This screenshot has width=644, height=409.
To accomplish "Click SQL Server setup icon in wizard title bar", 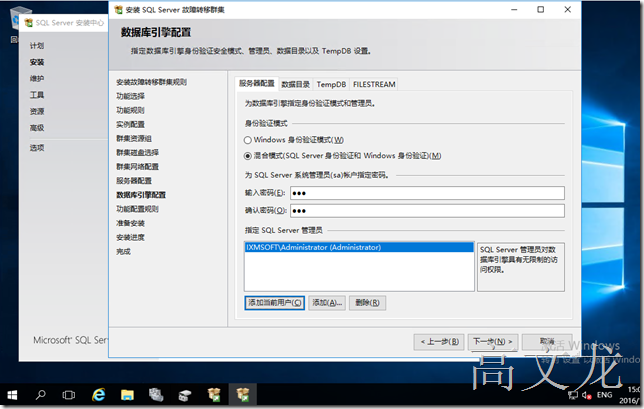I will pyautogui.click(x=118, y=9).
